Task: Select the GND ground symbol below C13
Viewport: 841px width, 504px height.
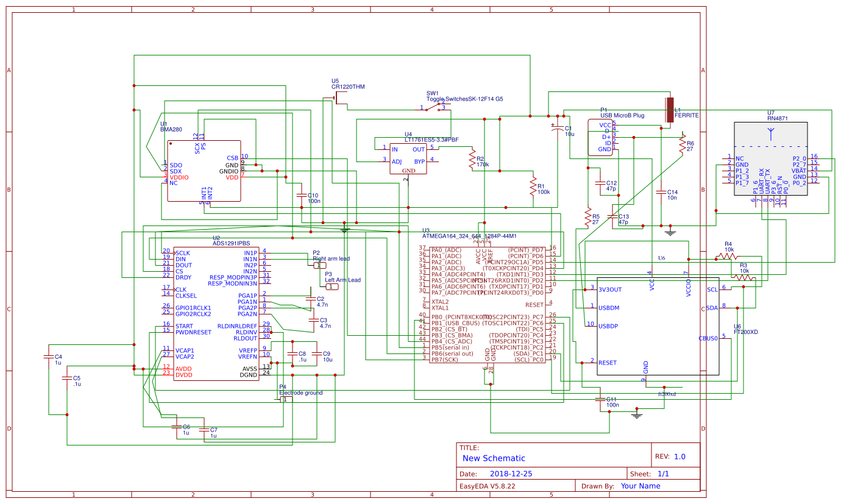Action: 670,232
